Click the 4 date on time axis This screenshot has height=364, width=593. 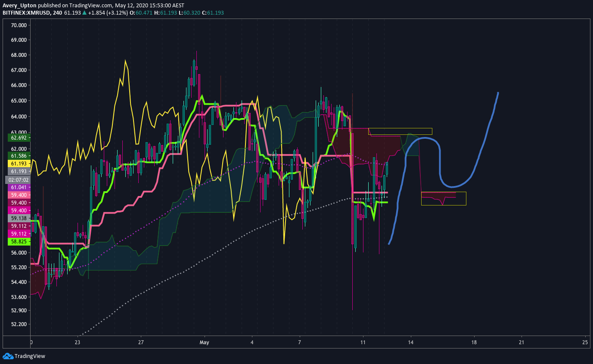[x=252, y=343]
